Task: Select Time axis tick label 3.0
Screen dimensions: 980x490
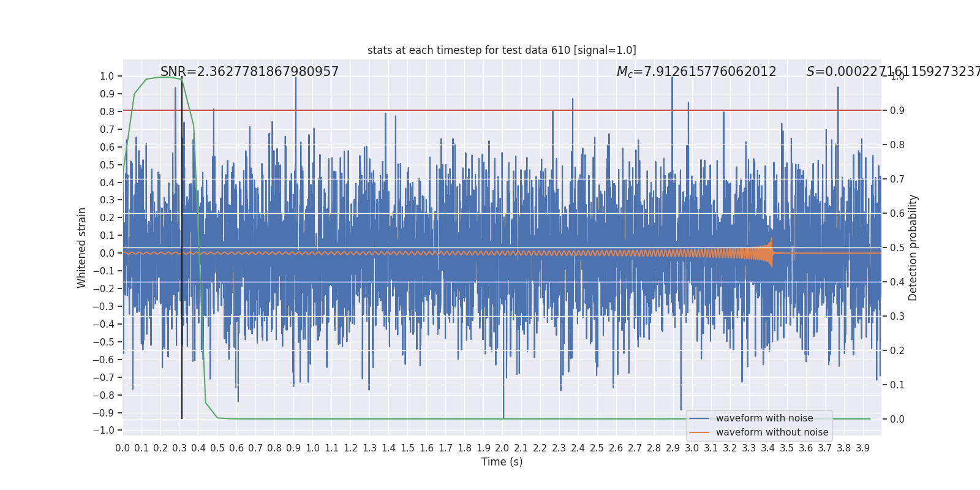Action: point(692,448)
